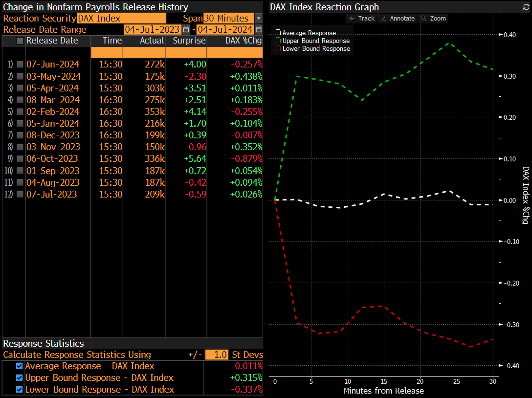
Task: Toggle select-all checkbox beside Release Date header
Action: pos(20,41)
